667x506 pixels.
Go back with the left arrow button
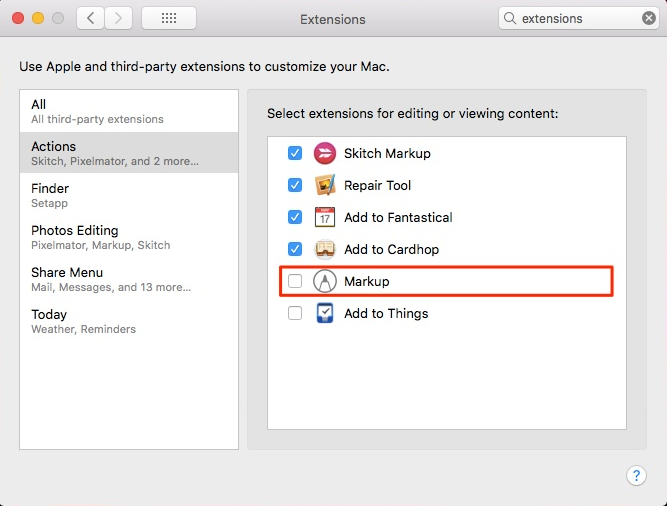(x=90, y=18)
